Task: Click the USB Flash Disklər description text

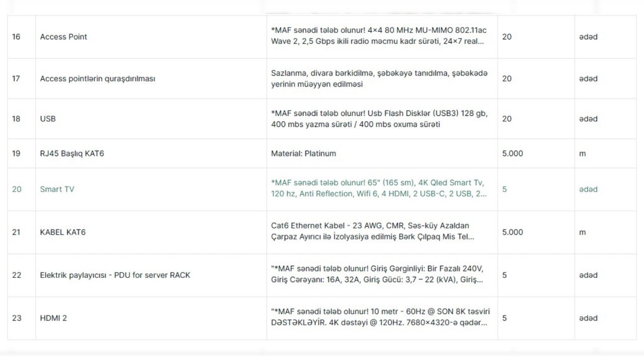Action: (x=378, y=119)
